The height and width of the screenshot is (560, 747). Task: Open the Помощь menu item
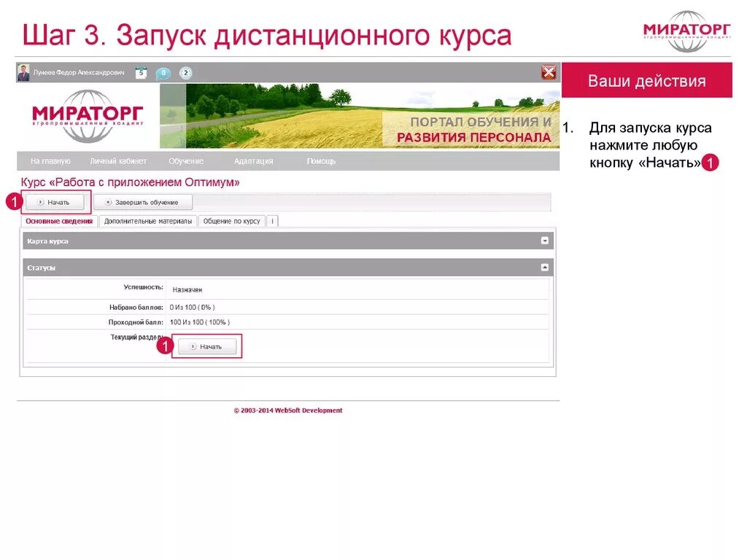(321, 161)
